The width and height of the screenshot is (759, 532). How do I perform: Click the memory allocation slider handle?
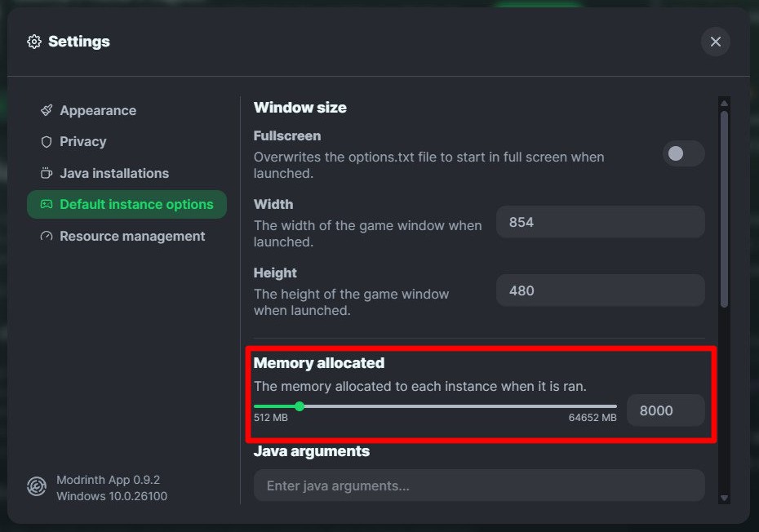300,406
